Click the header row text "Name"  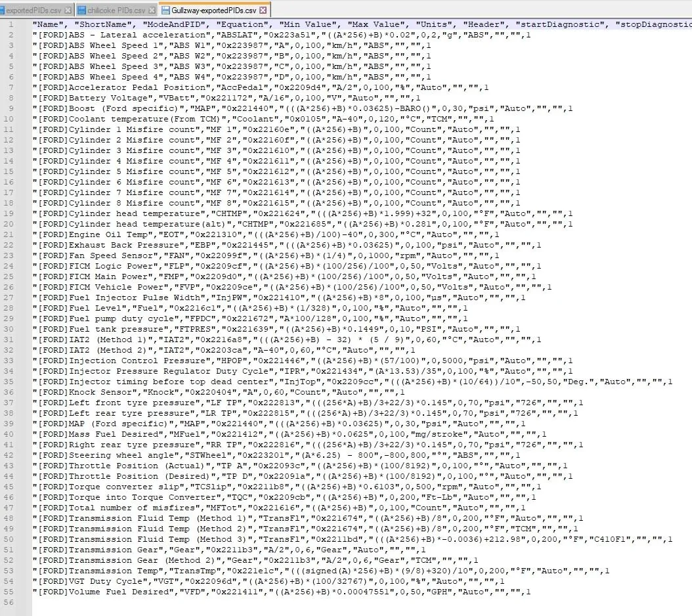coord(48,24)
